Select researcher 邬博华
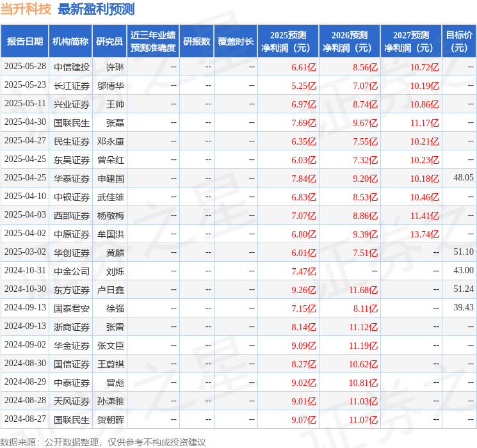Viewport: 477px width, 448px height. tap(111, 86)
